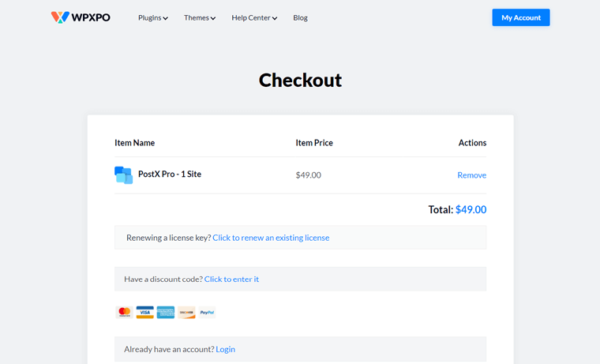Click the $49.00 total amount

coord(471,210)
